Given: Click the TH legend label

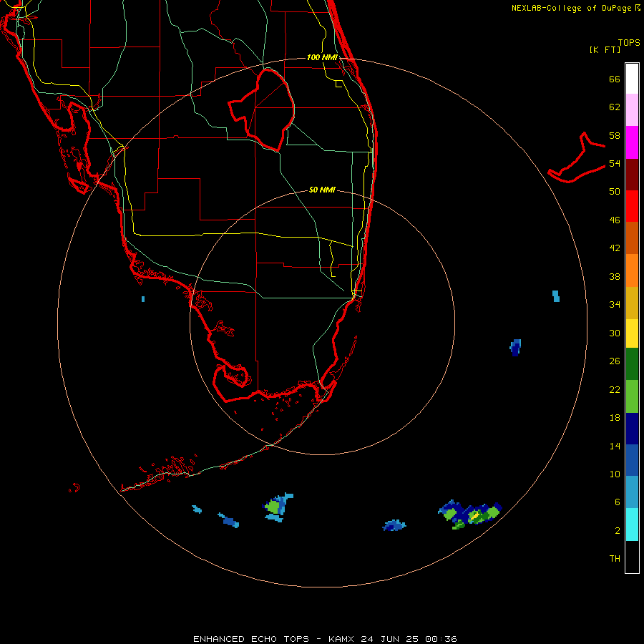Looking at the screenshot, I should tap(615, 559).
